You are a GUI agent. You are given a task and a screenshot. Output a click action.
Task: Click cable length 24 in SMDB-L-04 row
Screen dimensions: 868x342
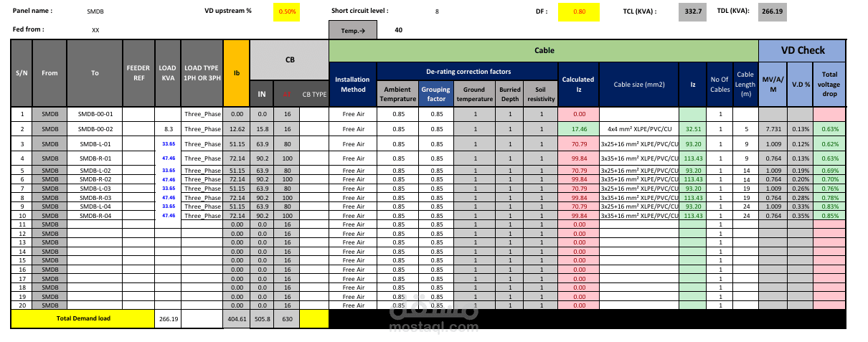click(745, 206)
